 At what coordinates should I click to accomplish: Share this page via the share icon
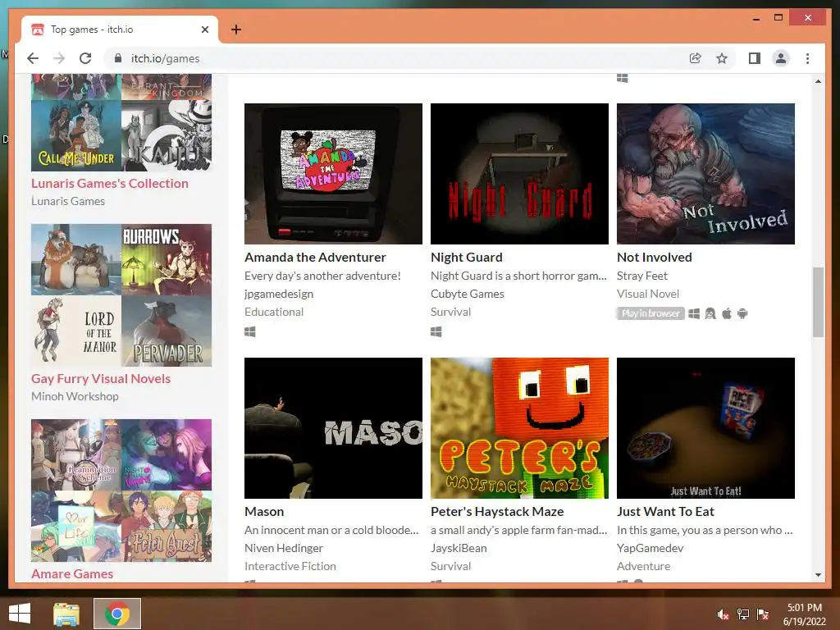pos(696,58)
